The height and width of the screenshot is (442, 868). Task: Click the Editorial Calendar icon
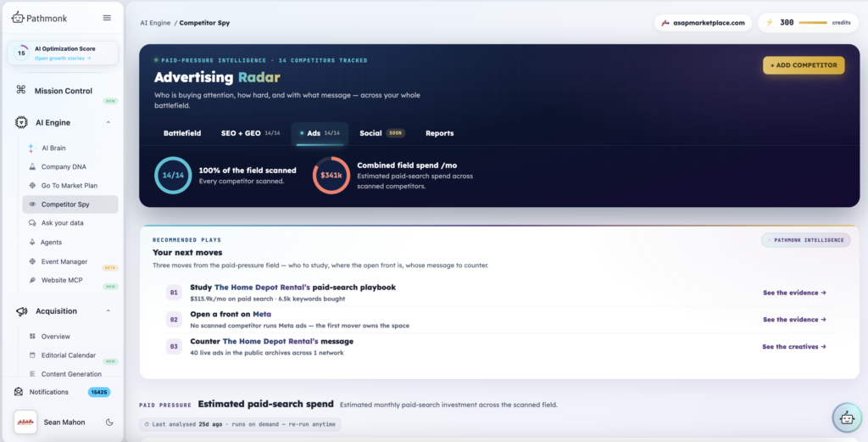pyautogui.click(x=32, y=355)
